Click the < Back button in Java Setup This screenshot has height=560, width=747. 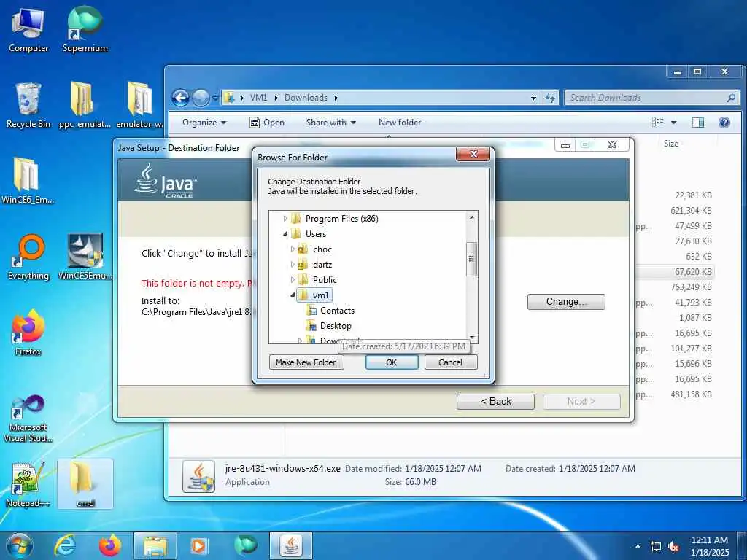(495, 402)
